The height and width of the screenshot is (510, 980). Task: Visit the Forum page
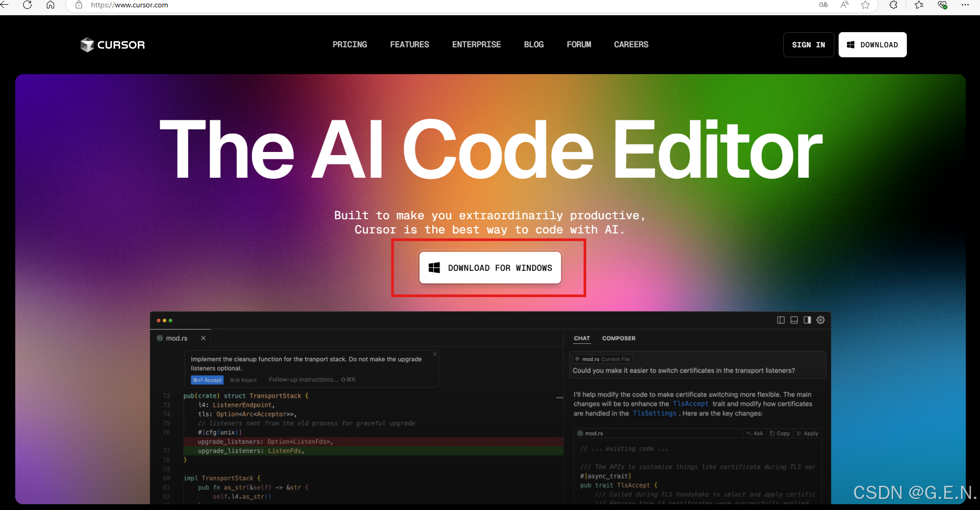579,45
